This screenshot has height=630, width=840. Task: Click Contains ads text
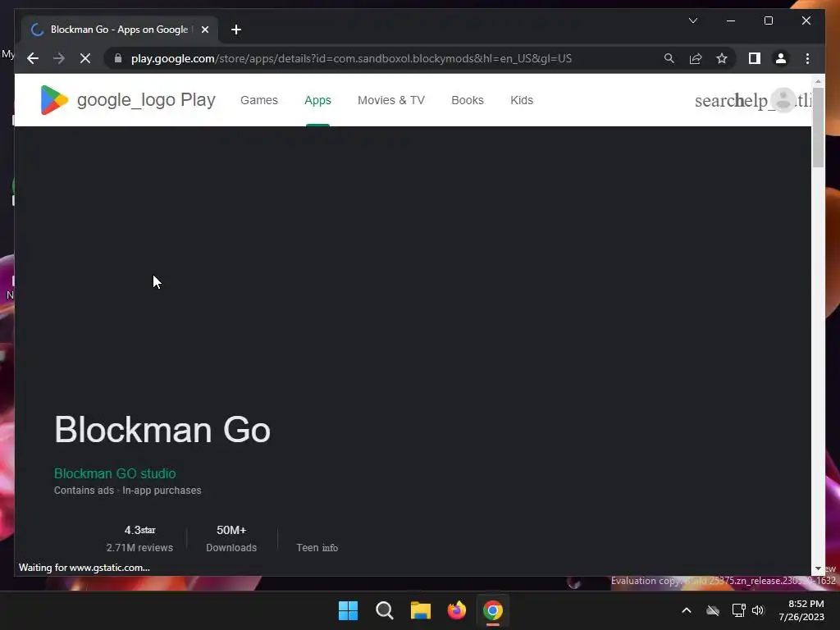tap(84, 491)
